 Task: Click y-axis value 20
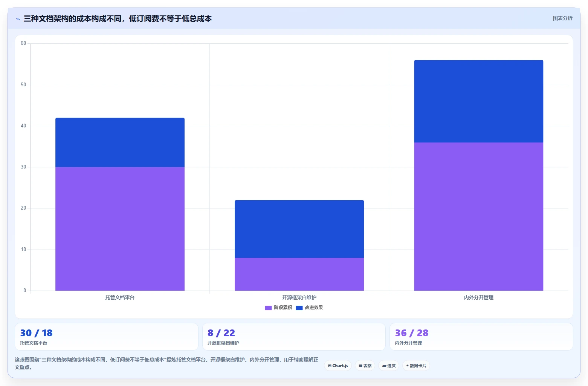(23, 208)
